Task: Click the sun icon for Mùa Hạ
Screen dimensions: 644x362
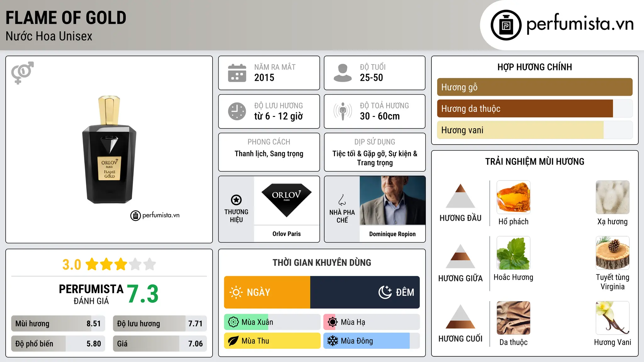Action: click(332, 322)
